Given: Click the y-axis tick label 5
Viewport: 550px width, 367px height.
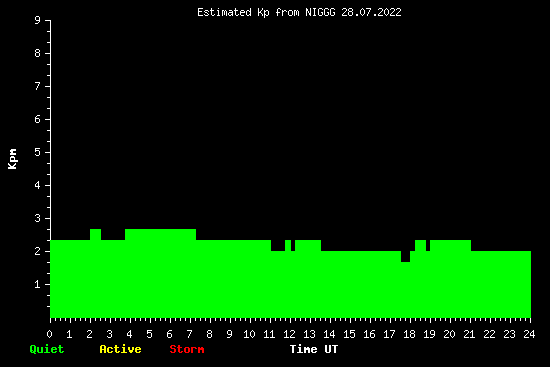Looking at the screenshot, I should pos(38,152).
